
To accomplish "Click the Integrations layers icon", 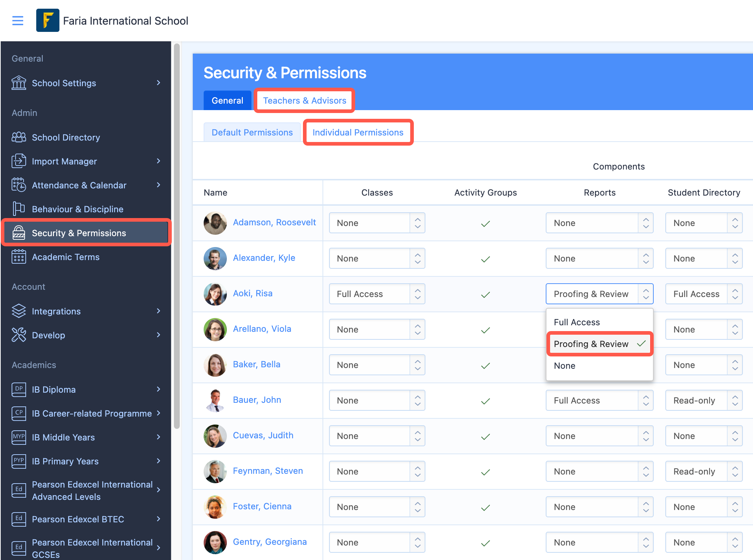I will pos(19,311).
